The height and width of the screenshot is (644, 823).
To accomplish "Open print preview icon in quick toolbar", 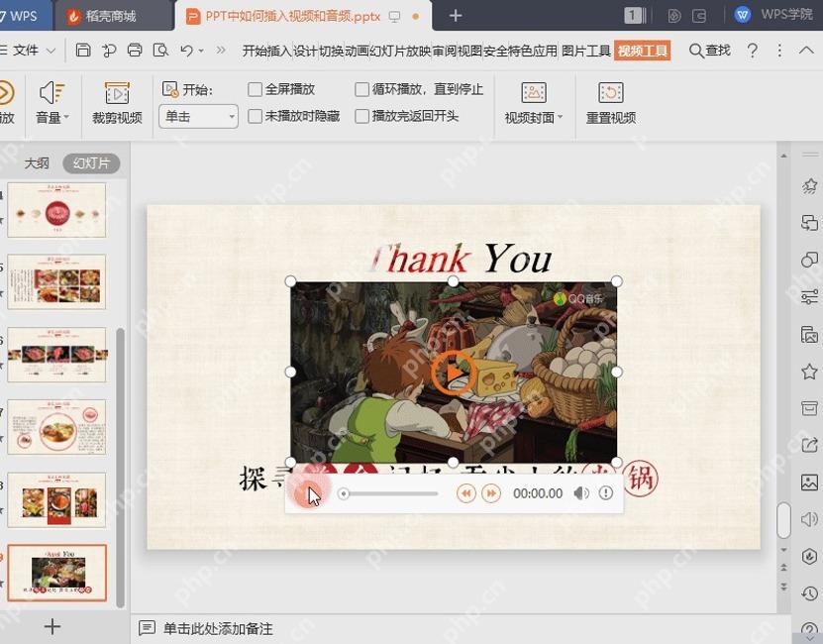I will (x=160, y=50).
